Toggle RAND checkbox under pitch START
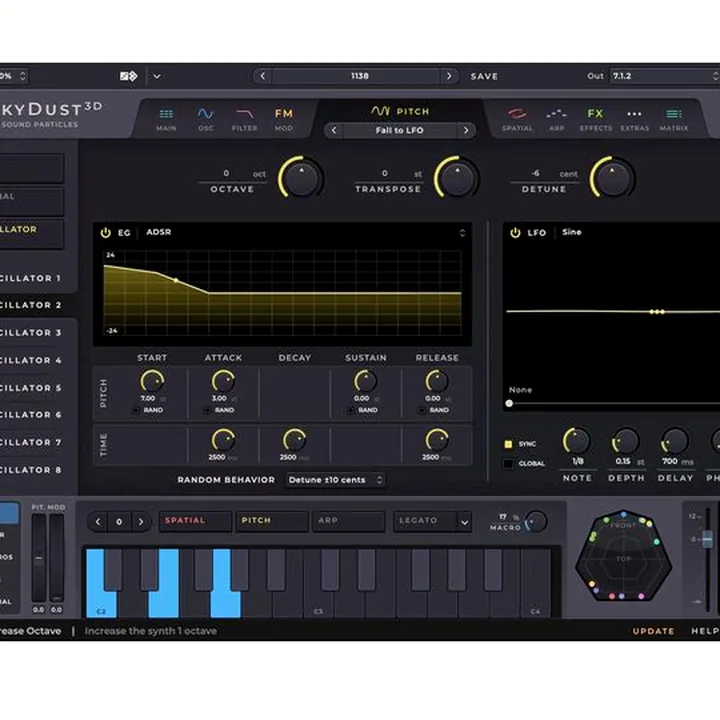720x720 pixels. click(x=136, y=410)
